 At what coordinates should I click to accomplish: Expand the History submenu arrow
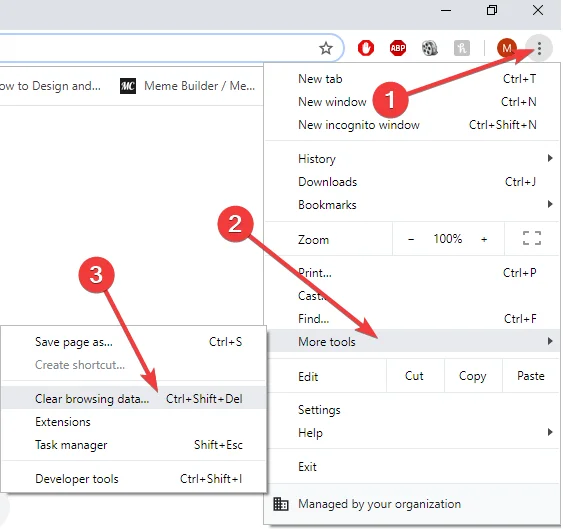click(x=550, y=158)
